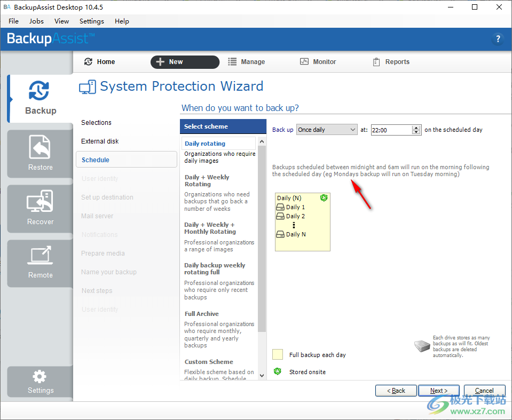This screenshot has height=420, width=512.
Task: Increase the backup time with up arrow
Action: (416, 128)
